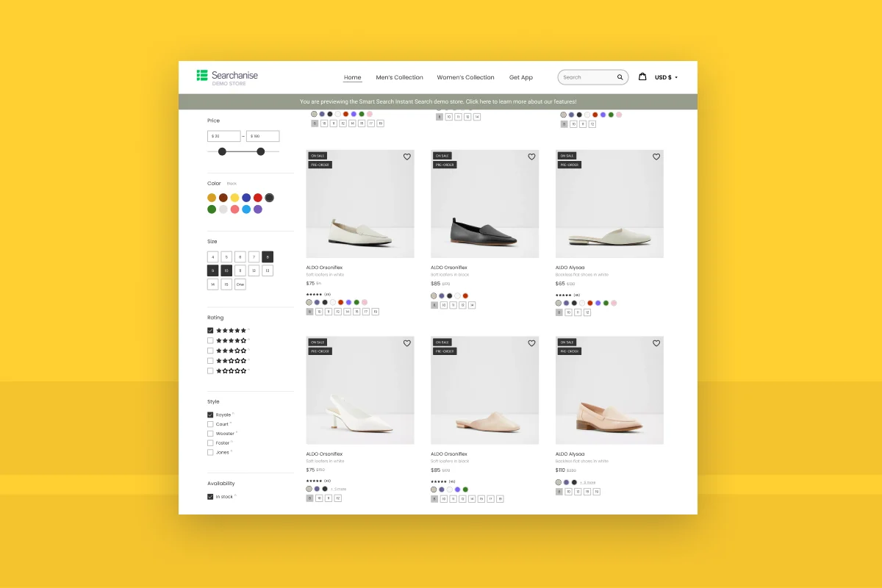Enable the Court style filter checkbox
882x588 pixels.
pyautogui.click(x=210, y=424)
